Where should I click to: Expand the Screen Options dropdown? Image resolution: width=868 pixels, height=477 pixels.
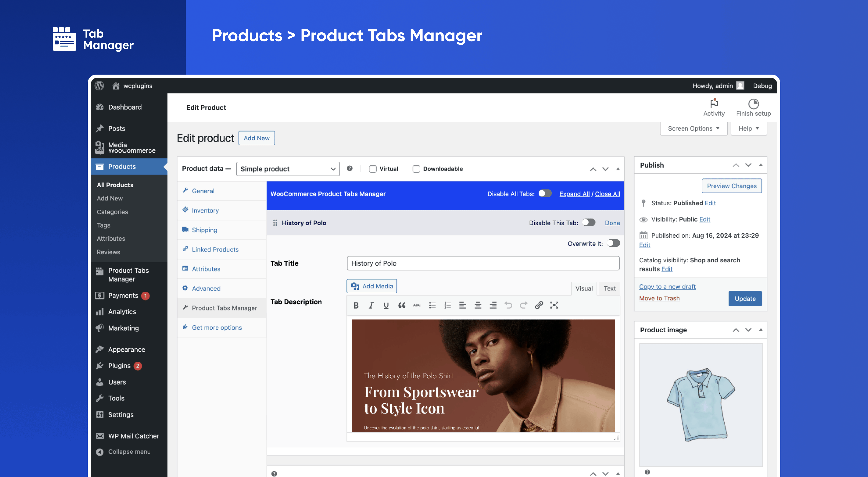tap(694, 128)
